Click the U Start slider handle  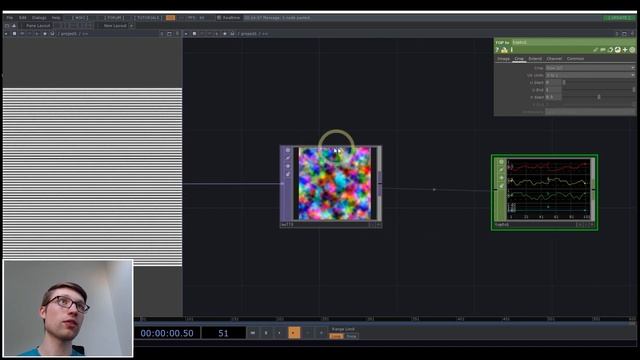(564, 82)
